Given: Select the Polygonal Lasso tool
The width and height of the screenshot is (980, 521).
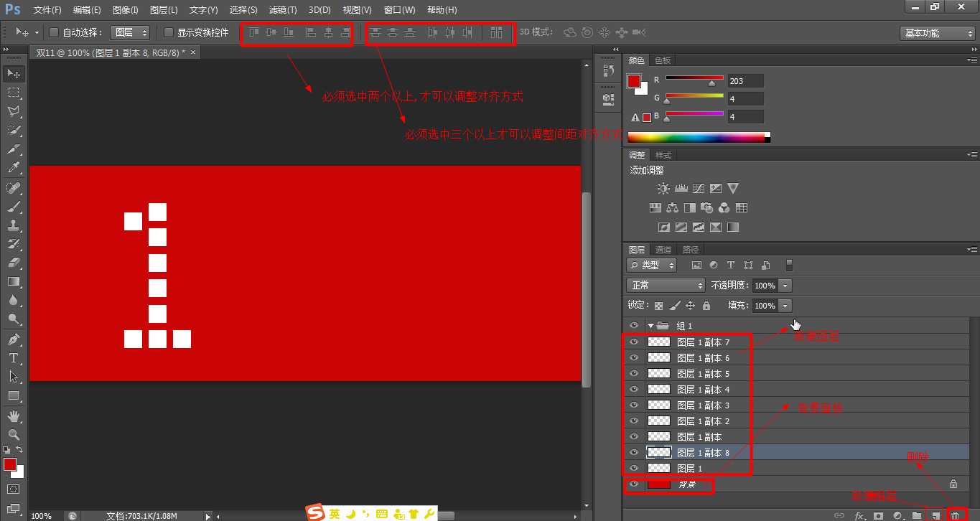Looking at the screenshot, I should [14, 111].
